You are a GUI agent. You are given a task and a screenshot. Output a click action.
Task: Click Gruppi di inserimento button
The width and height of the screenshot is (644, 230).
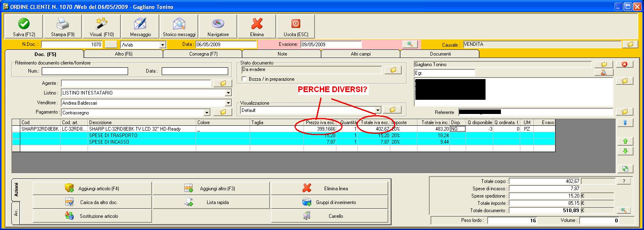(329, 202)
